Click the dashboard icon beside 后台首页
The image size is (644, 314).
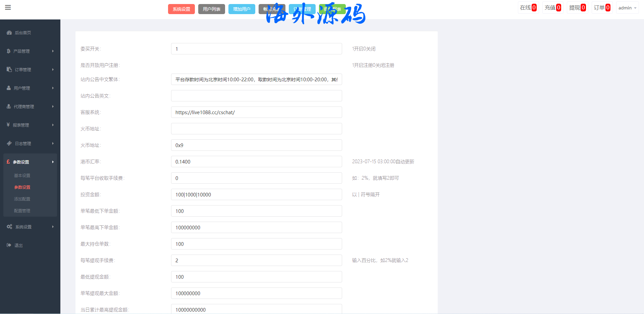coord(9,33)
